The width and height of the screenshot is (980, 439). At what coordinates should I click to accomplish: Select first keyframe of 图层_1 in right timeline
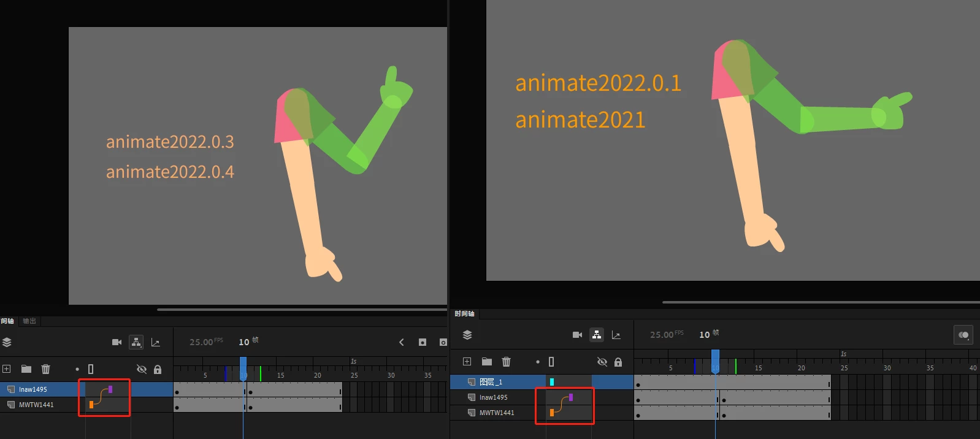pyautogui.click(x=638, y=385)
